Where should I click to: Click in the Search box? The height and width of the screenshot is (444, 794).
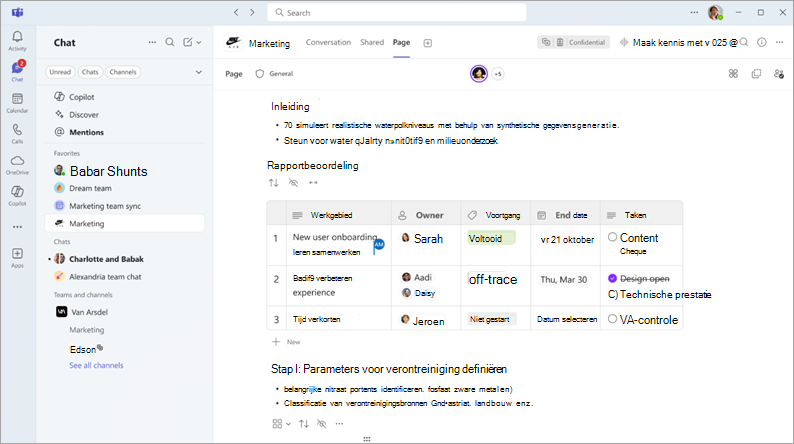click(x=396, y=13)
